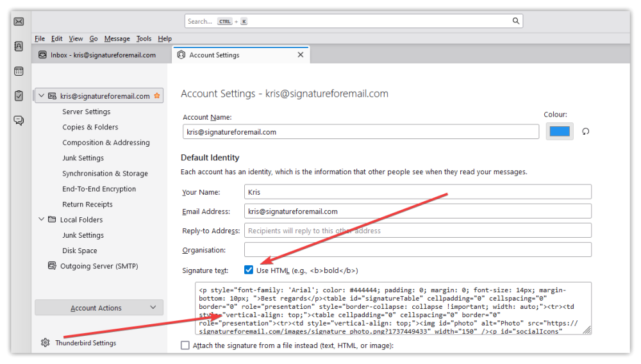Open the Tools menu
641x364 pixels.
tap(144, 38)
